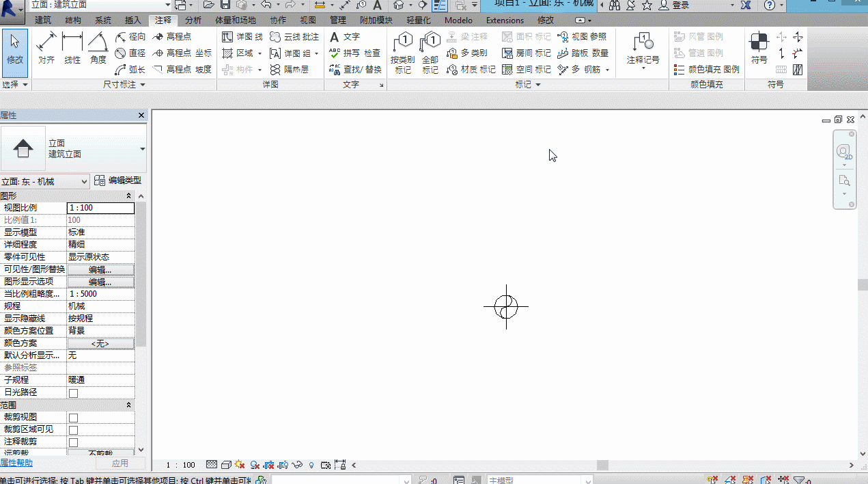
Task: Add a 云线 批注 revision cloud
Action: [x=294, y=37]
